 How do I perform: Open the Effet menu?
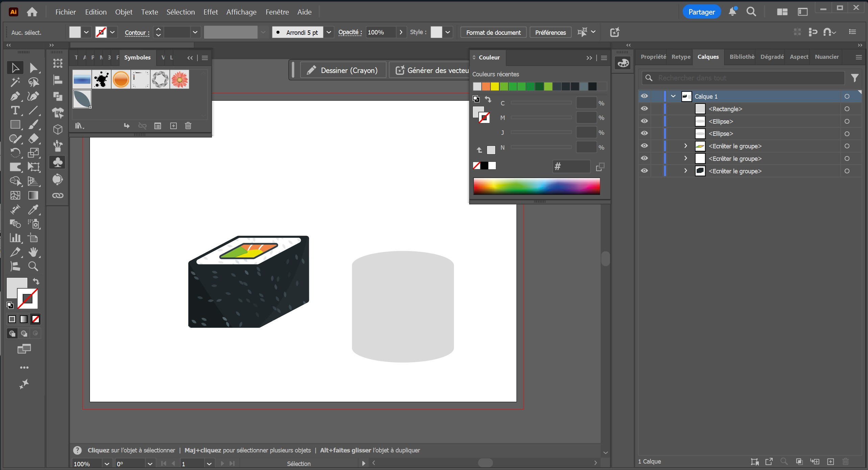coord(210,12)
